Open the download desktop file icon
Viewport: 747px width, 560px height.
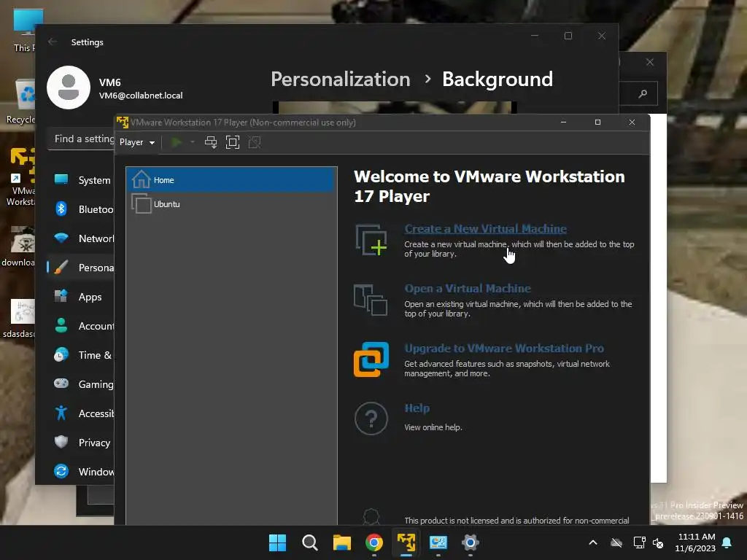(x=20, y=246)
